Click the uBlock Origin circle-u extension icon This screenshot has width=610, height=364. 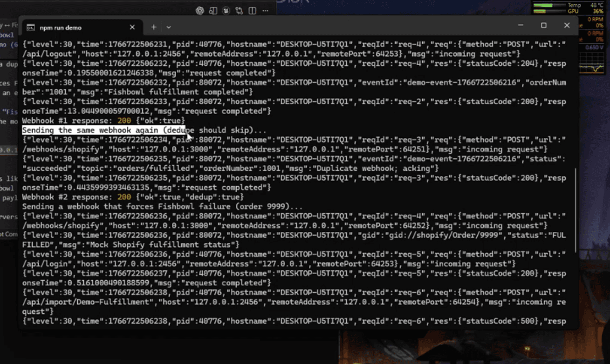coord(226,10)
